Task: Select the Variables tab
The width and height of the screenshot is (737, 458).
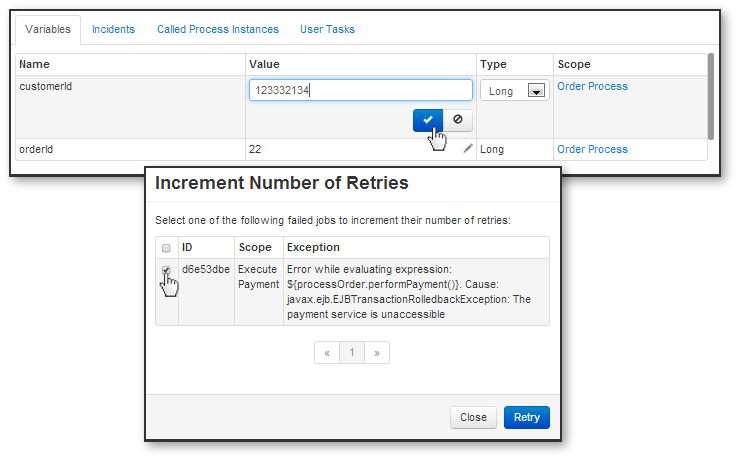Action: coord(48,29)
